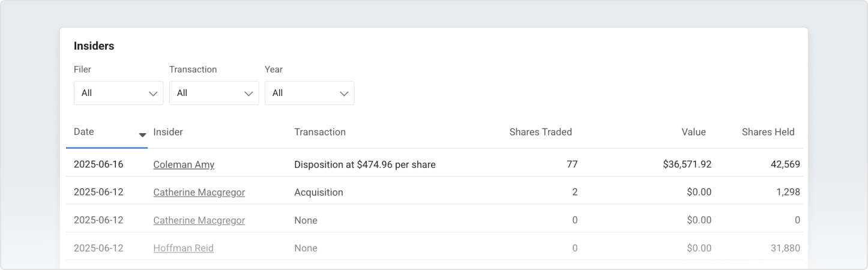The image size is (868, 270).
Task: Select the 2025-06-16 disposition row
Action: click(364, 164)
